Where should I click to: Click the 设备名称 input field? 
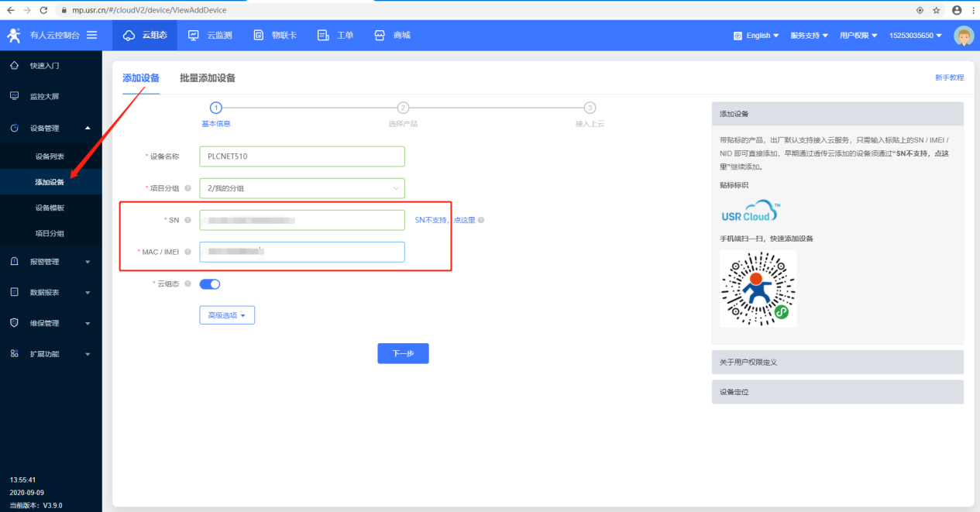[301, 156]
